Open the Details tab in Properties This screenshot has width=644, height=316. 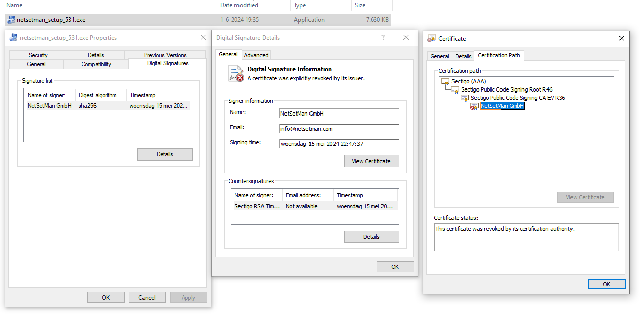point(96,55)
